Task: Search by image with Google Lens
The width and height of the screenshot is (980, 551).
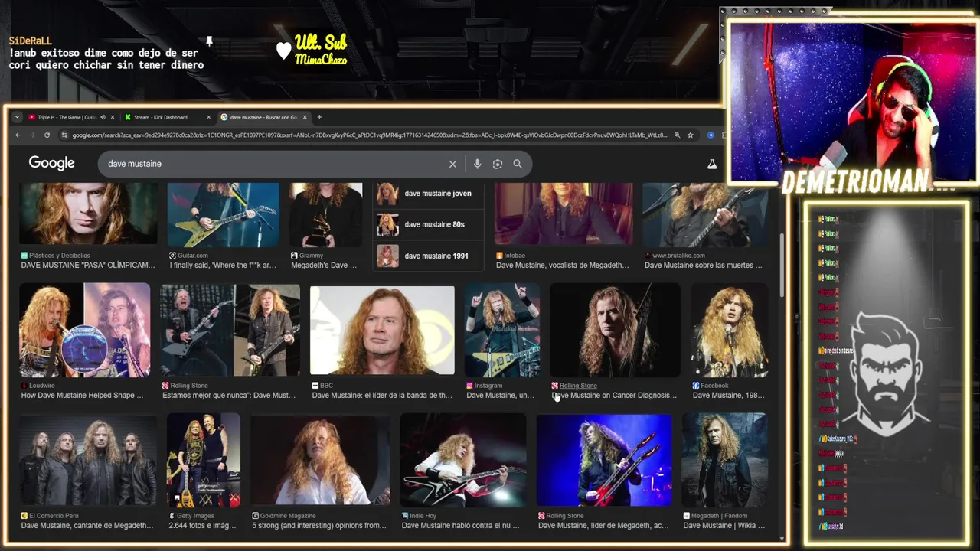Action: (x=498, y=164)
